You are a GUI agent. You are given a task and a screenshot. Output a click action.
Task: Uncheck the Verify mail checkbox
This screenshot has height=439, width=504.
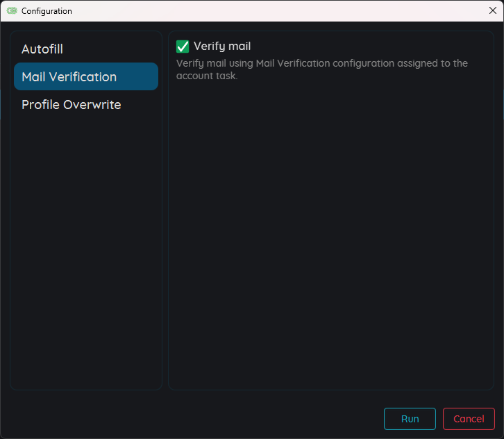point(183,47)
